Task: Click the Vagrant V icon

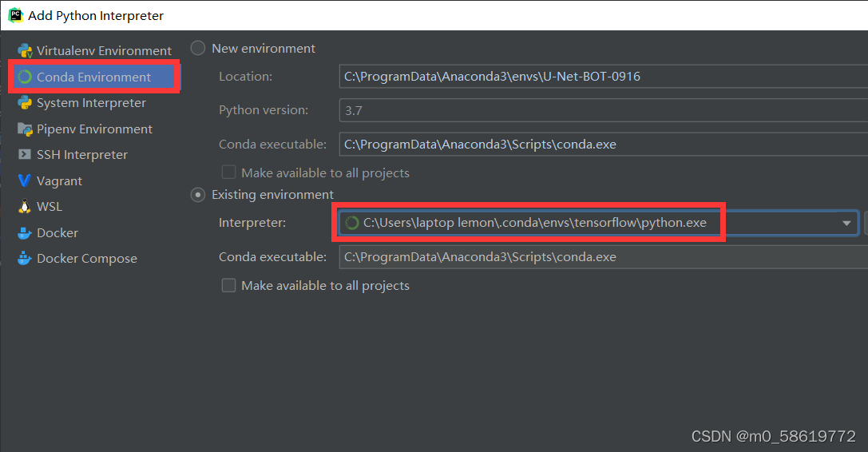Action: 25,180
